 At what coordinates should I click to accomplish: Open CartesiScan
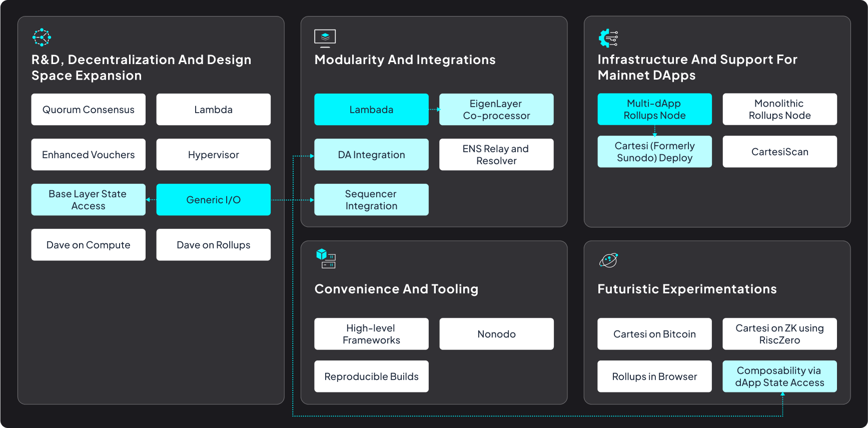780,152
